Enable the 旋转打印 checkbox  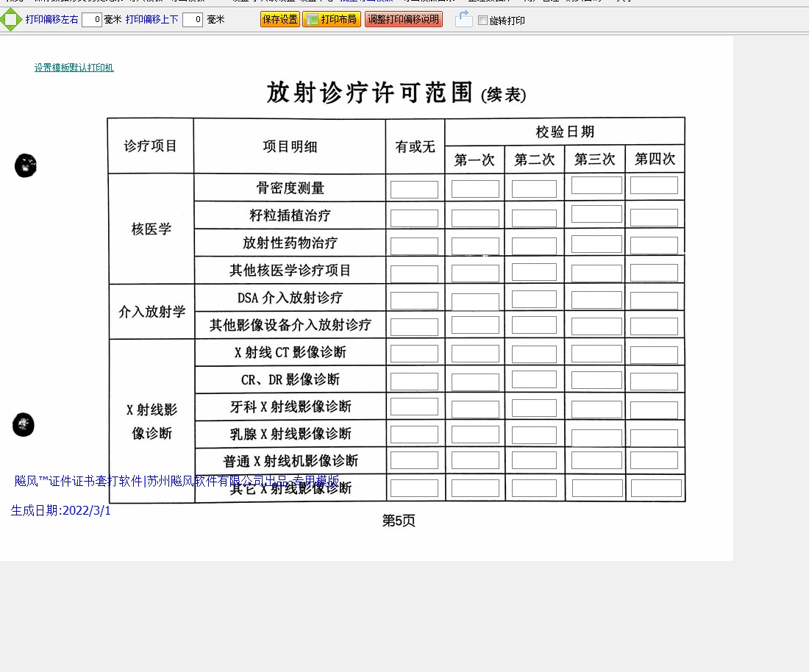[x=483, y=20]
